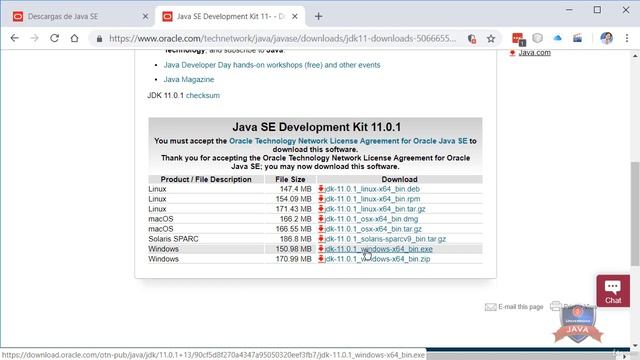Download jdk-11.0.1_linux-x64_bin.deb
Viewport: 640px width, 360px height.
click(372, 189)
